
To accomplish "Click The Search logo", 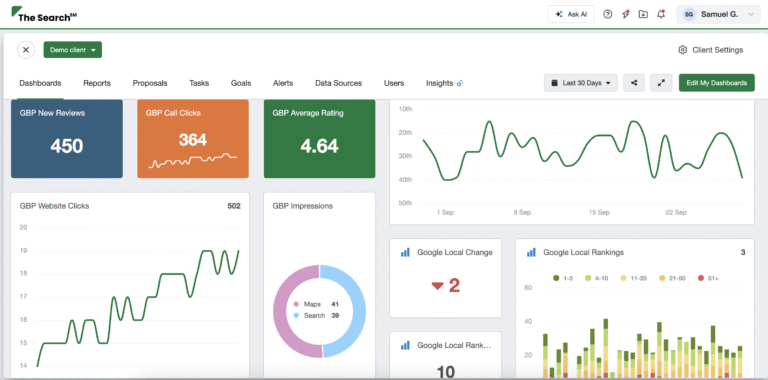I will click(44, 15).
